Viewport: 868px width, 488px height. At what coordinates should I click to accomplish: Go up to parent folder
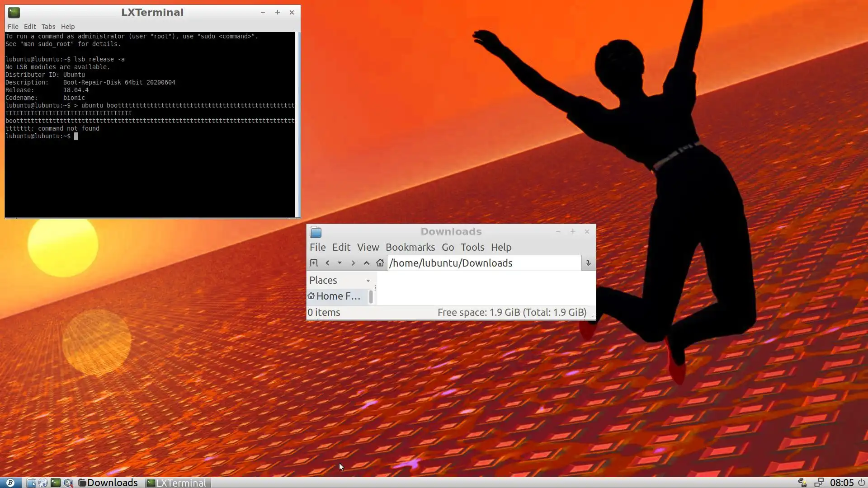367,263
